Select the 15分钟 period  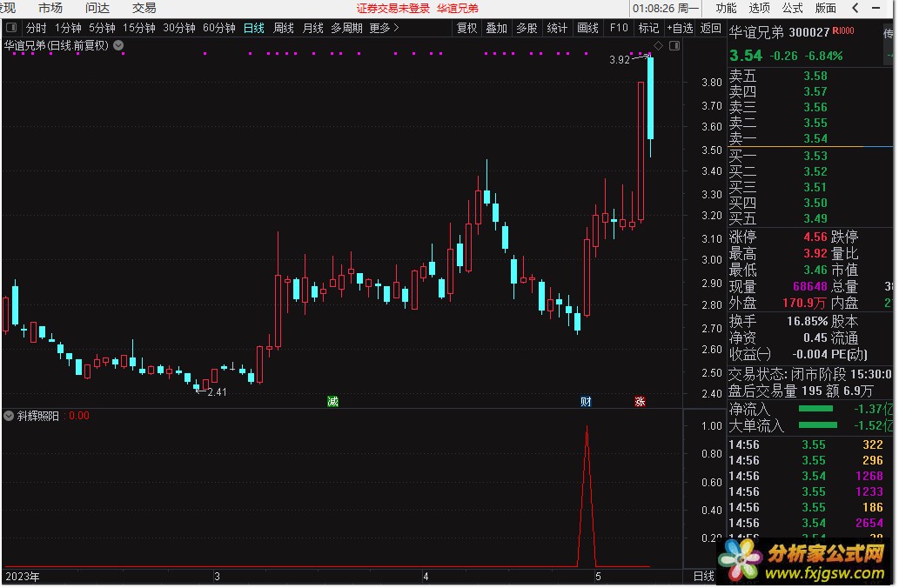point(138,28)
